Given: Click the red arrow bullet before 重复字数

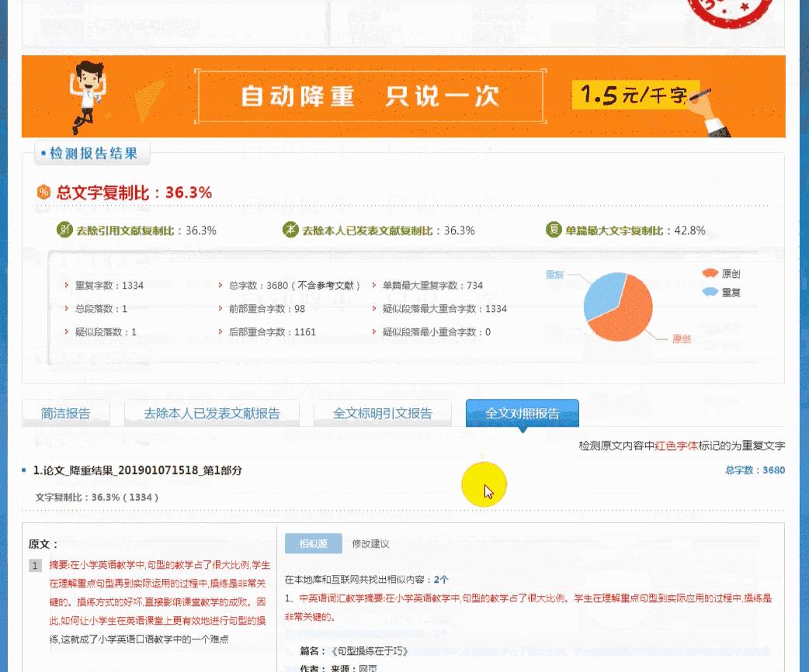Looking at the screenshot, I should [x=66, y=286].
